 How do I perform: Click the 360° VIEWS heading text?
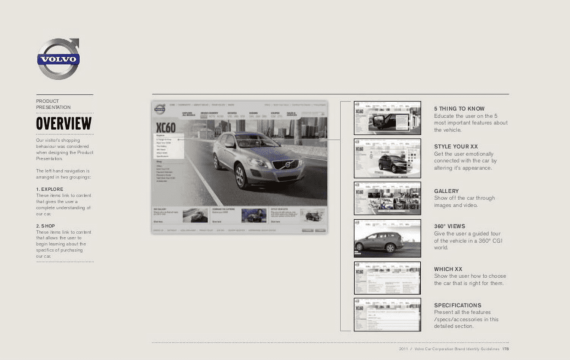tap(449, 226)
